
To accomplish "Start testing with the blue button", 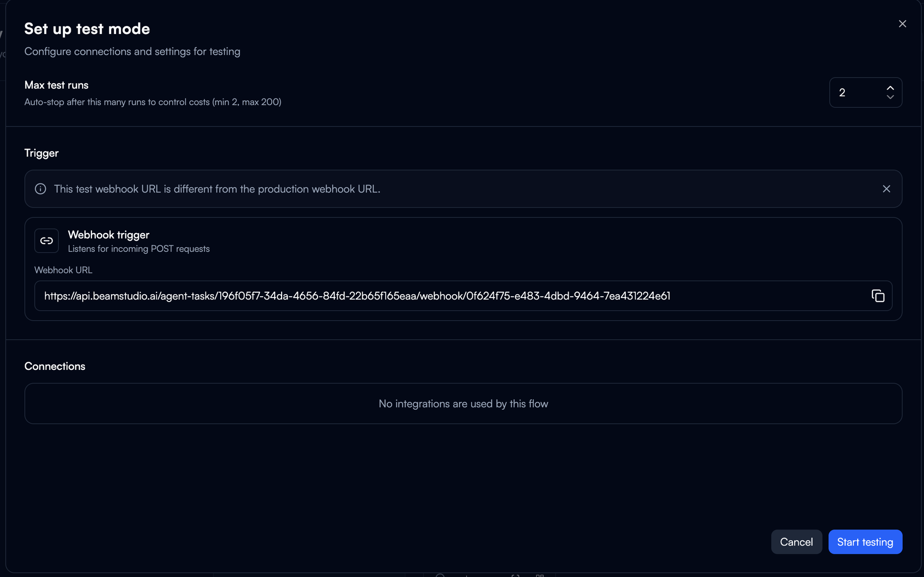I will pos(865,542).
